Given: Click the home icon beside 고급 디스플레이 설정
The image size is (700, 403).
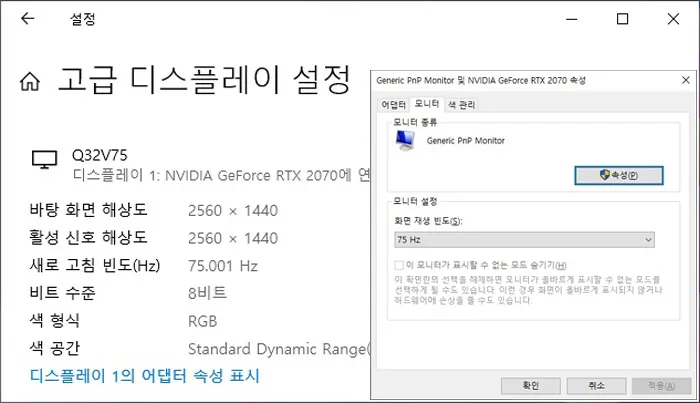Looking at the screenshot, I should [30, 81].
